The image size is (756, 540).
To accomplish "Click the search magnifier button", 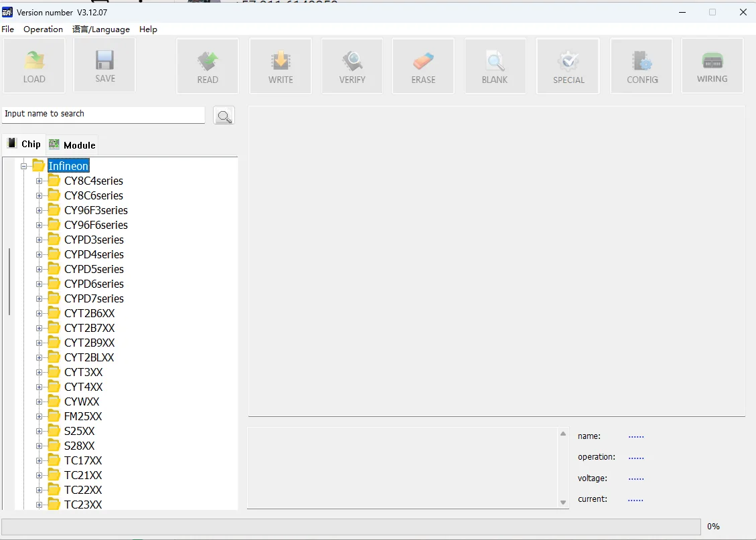I will click(224, 116).
